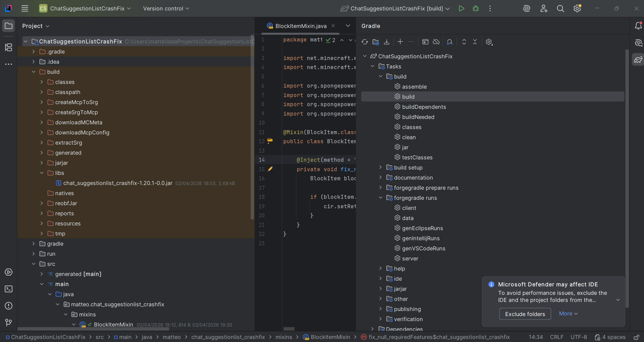The image size is (644, 342).
Task: Expand the publishing task group
Action: point(381,309)
